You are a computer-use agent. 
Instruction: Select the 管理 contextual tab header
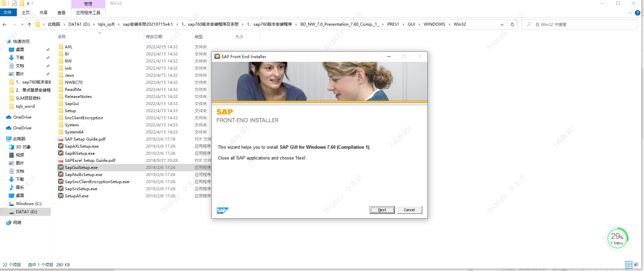(x=88, y=4)
